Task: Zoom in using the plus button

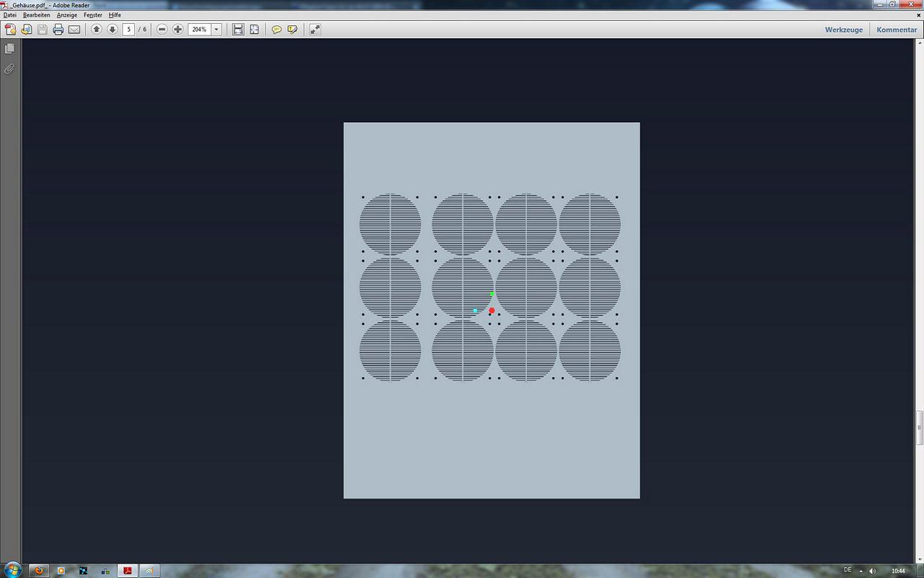Action: tap(178, 30)
